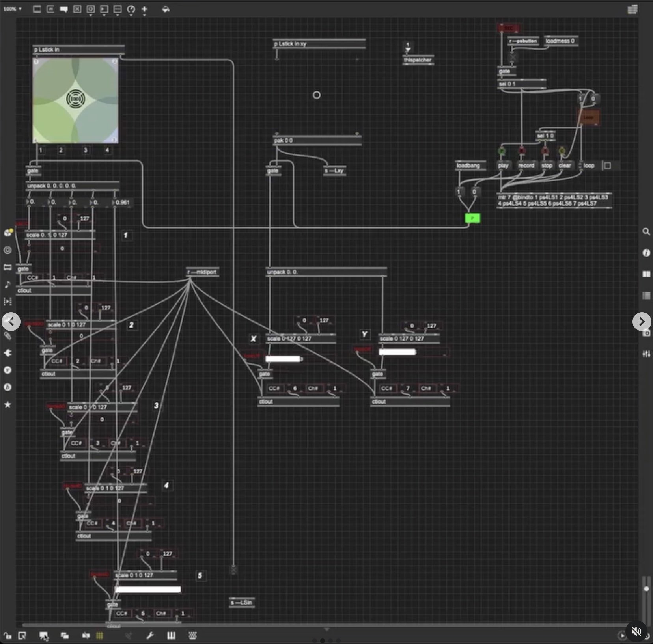Check the checkbox next to loop
653x644 pixels.
[608, 166]
